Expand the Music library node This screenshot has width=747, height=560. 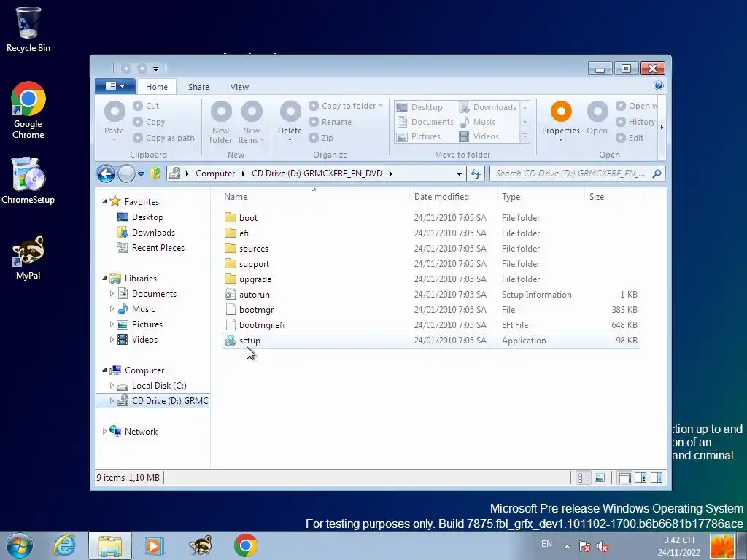[112, 308]
